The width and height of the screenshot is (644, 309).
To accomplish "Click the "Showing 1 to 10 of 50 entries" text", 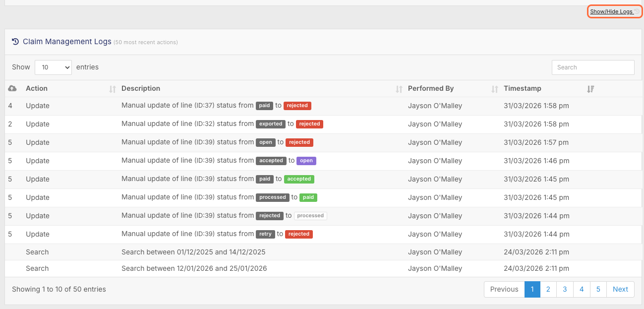I will pyautogui.click(x=59, y=289).
